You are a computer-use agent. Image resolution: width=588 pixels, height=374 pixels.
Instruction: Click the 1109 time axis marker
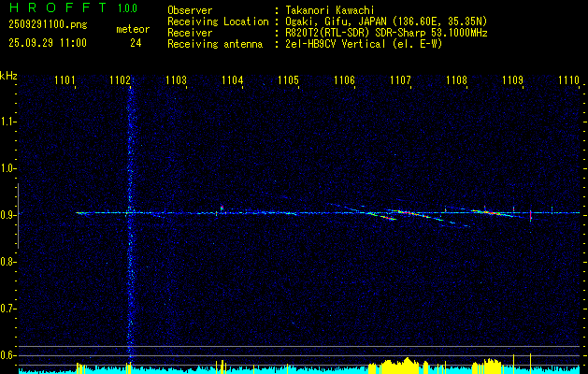[x=512, y=79]
